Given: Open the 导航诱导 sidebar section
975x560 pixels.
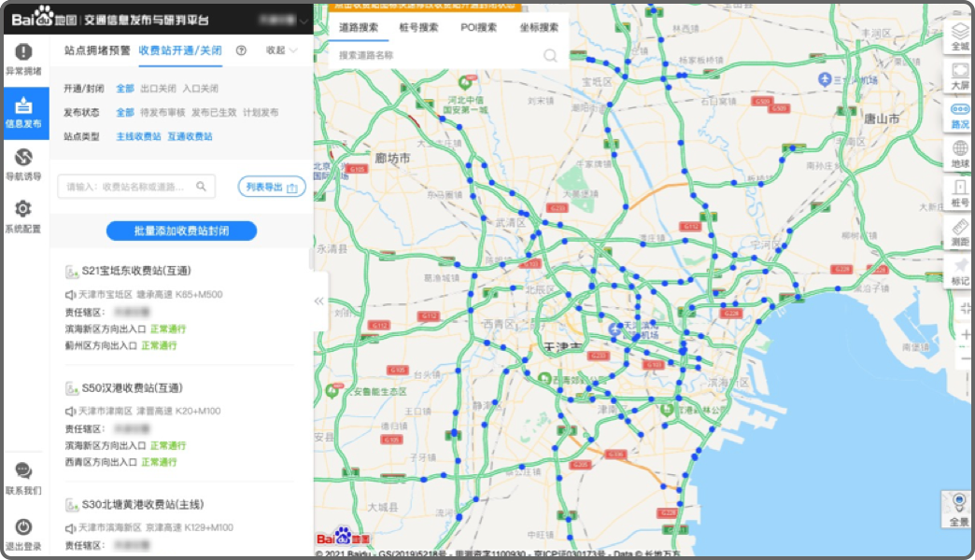Looking at the screenshot, I should click(23, 164).
